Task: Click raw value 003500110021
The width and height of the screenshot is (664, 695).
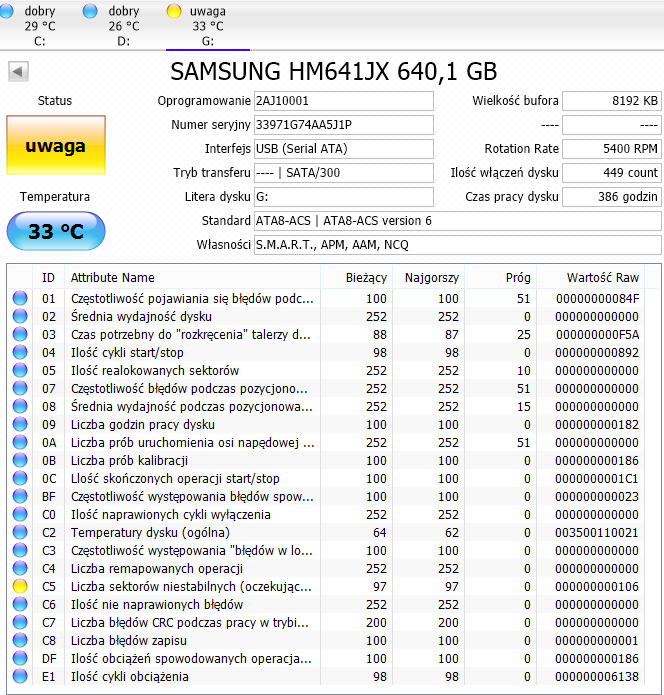Action: [597, 533]
